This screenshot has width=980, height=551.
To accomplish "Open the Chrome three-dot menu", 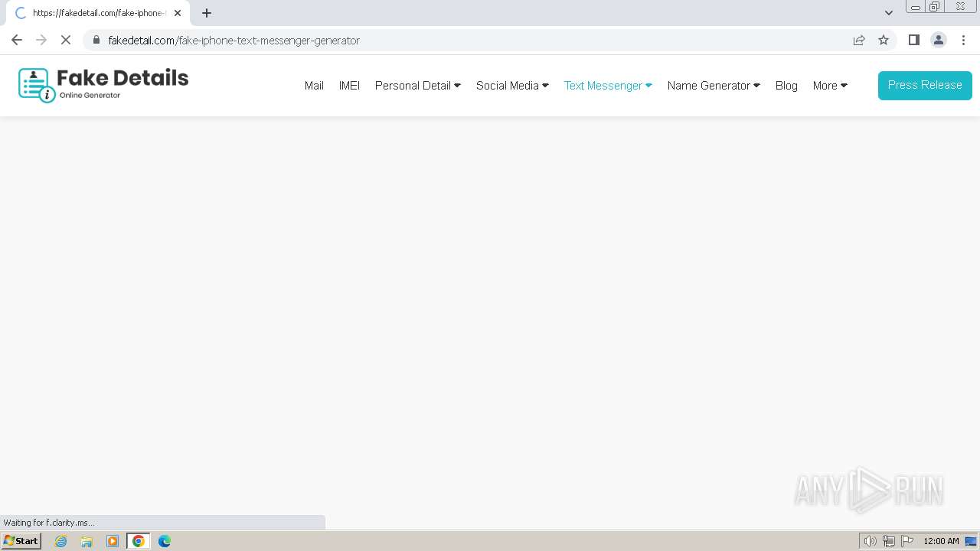I will (x=963, y=40).
